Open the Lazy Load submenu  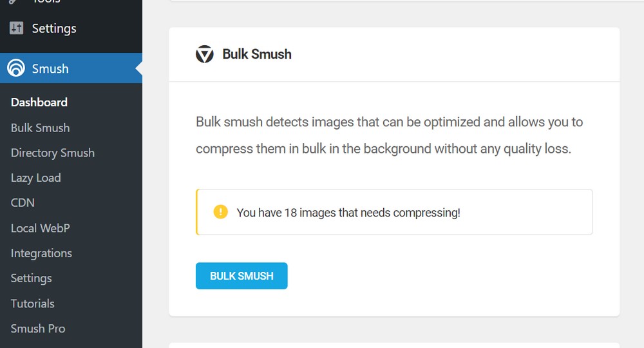click(35, 178)
